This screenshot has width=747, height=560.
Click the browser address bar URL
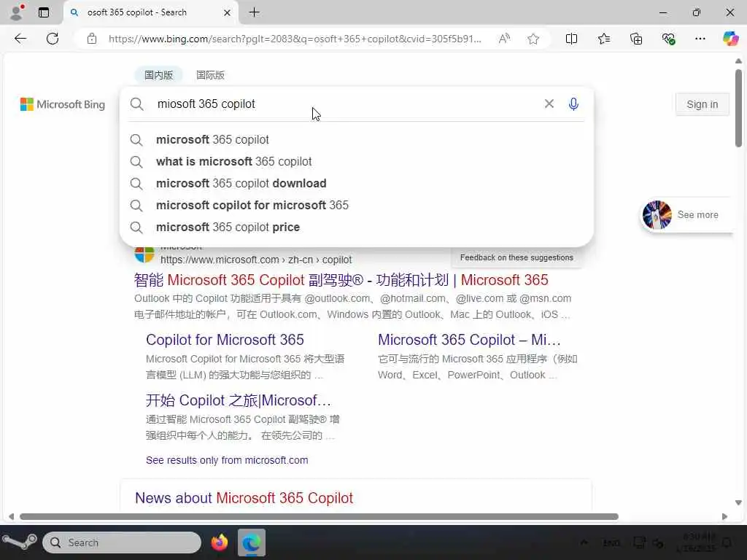295,39
